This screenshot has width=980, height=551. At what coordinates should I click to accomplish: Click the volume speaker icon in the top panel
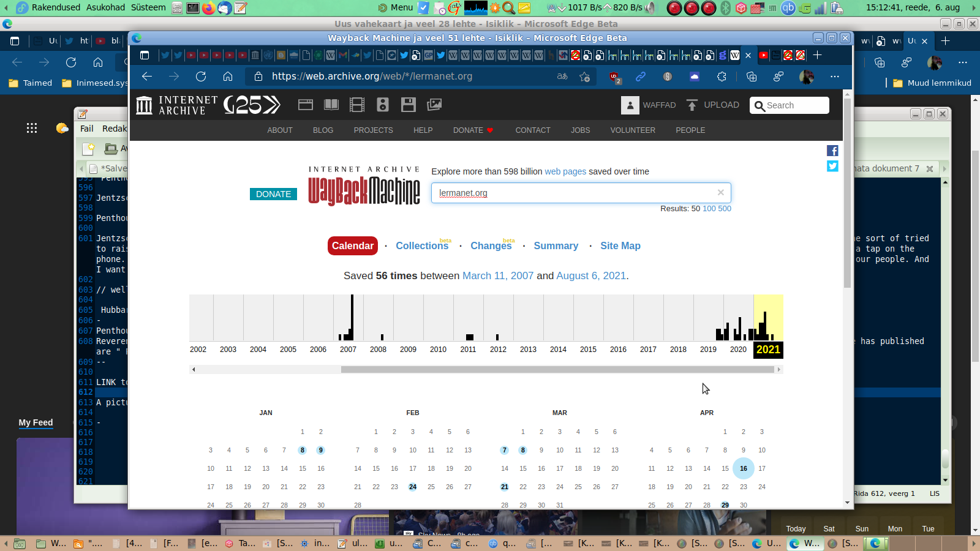pos(650,8)
